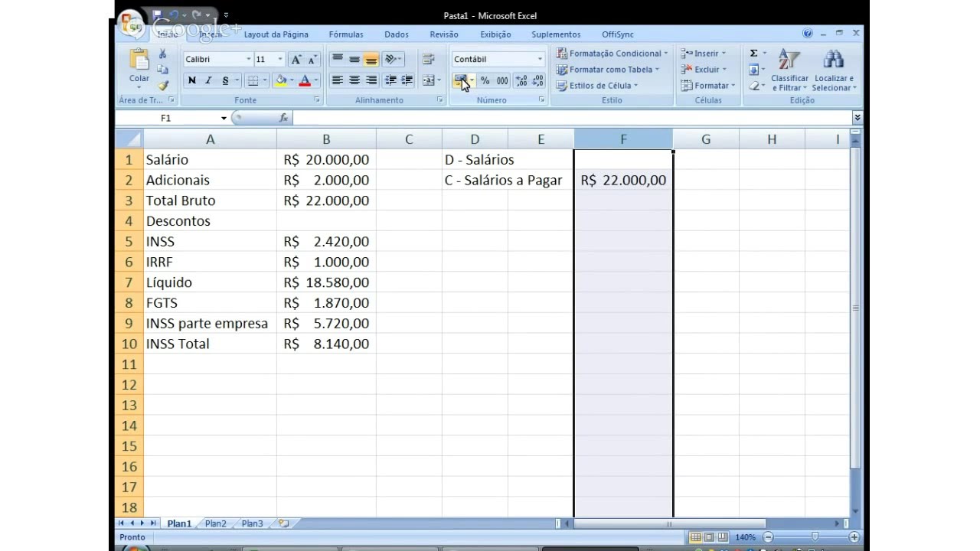Expand Formatar como Tabela menu
Image resolution: width=980 pixels, height=551 pixels.
(x=607, y=70)
